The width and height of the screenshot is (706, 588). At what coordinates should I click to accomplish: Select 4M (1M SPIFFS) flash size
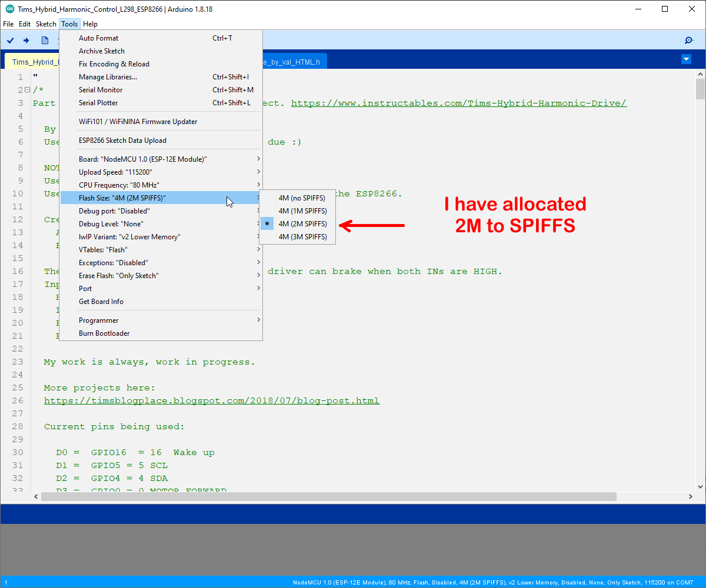tap(297, 211)
